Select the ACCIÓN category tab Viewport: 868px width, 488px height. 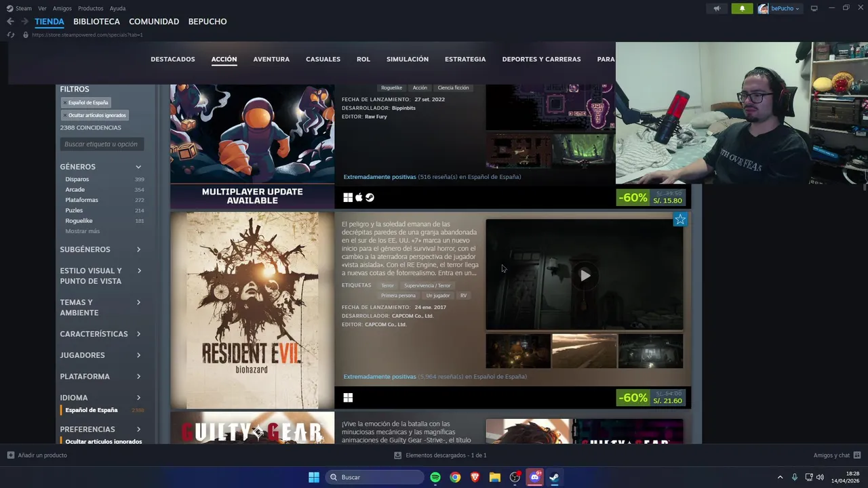pos(224,59)
